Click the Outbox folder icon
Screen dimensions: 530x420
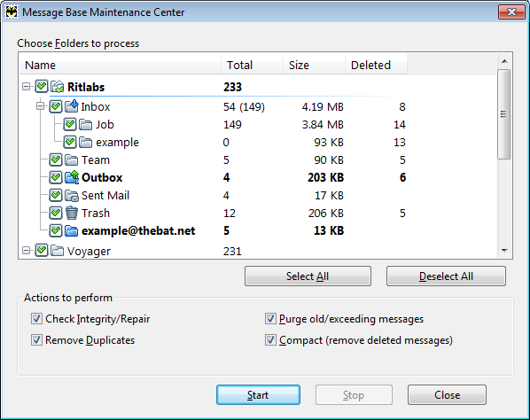point(71,177)
